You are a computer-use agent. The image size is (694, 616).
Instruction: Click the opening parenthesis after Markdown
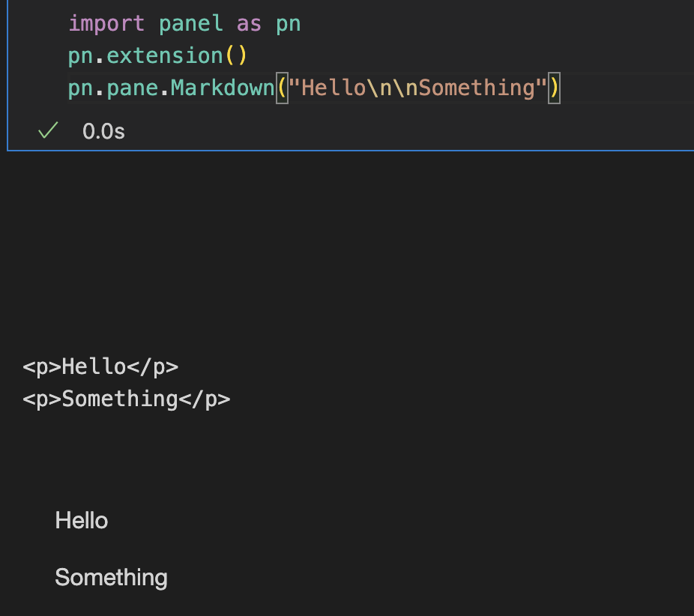coord(283,87)
